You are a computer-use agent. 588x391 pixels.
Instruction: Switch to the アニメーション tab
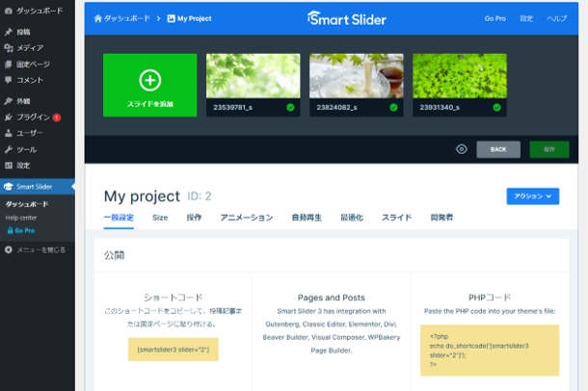pyautogui.click(x=247, y=218)
